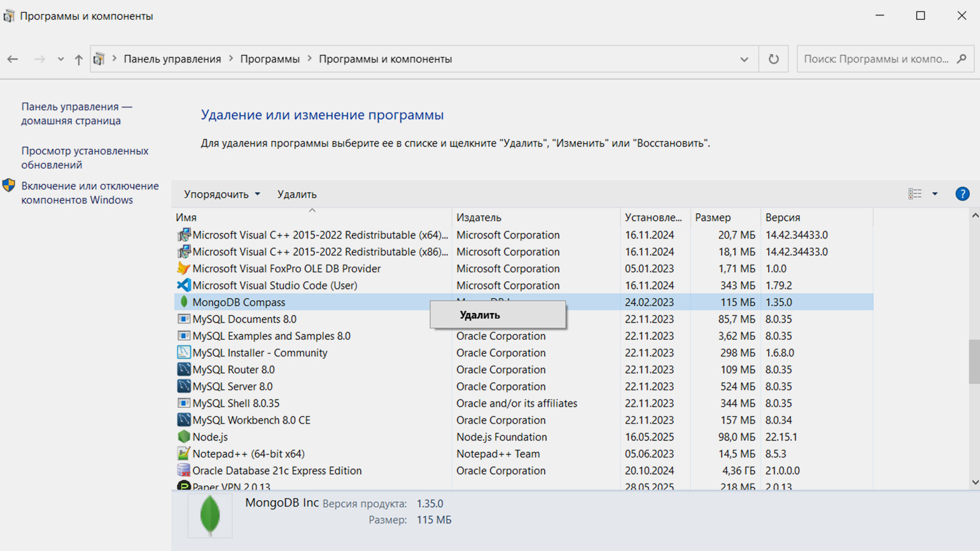
Task: Open help with the blue question mark
Action: point(962,194)
